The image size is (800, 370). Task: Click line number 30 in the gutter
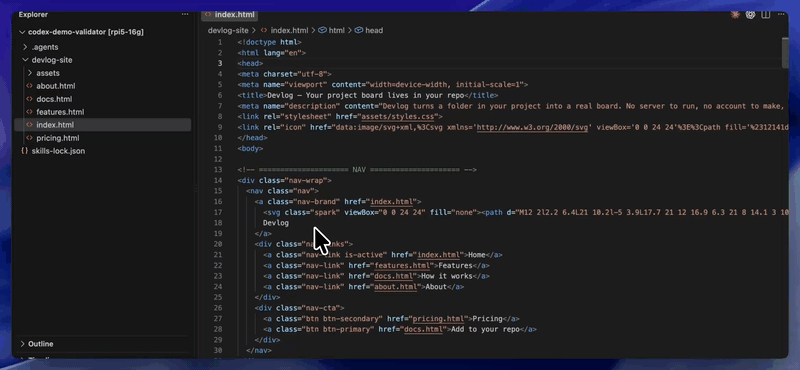[218, 350]
